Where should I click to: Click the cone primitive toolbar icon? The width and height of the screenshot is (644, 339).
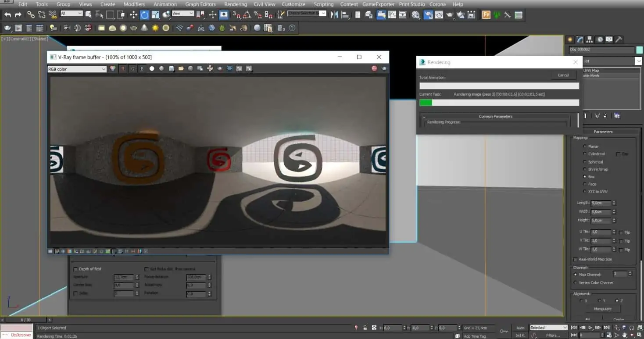[x=144, y=28]
